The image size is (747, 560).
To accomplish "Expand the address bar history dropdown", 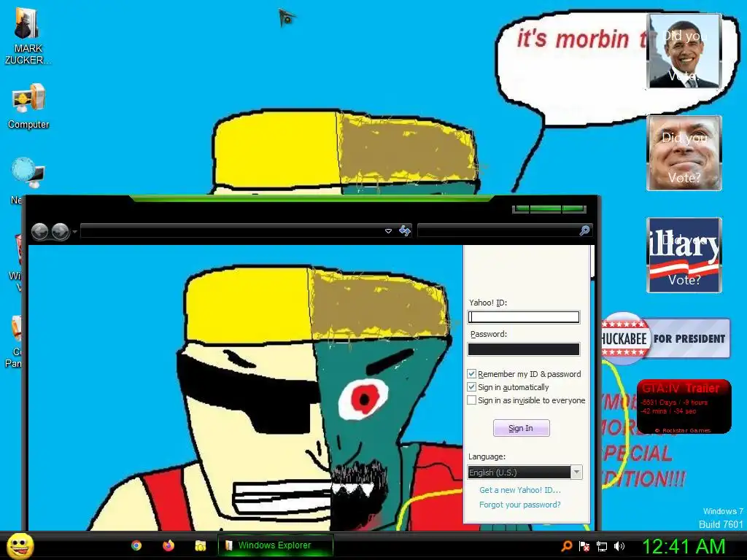I will tap(388, 231).
